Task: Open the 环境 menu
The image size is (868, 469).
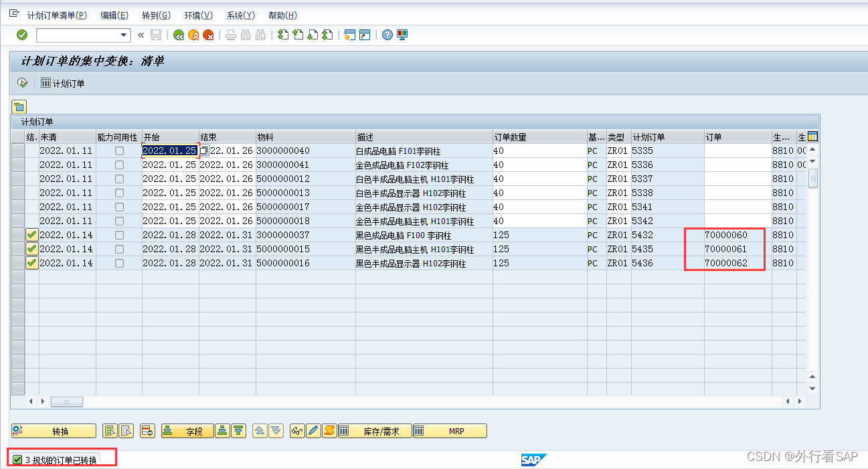Action: (198, 15)
